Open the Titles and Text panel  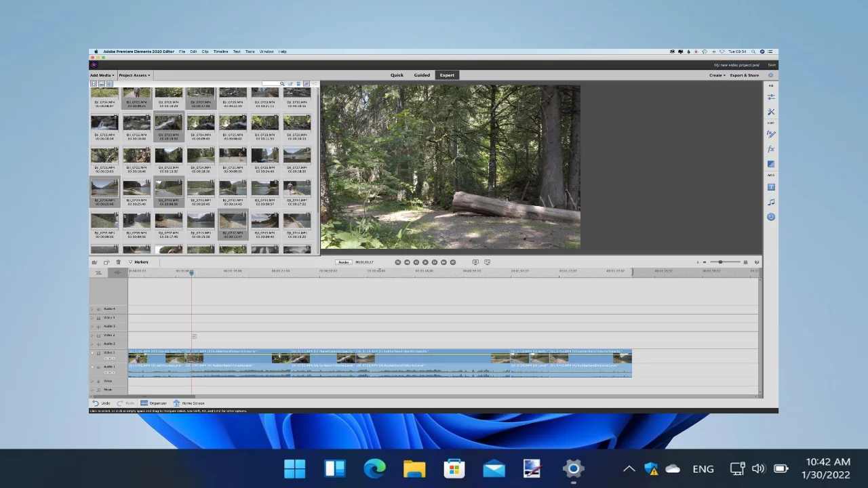point(771,187)
